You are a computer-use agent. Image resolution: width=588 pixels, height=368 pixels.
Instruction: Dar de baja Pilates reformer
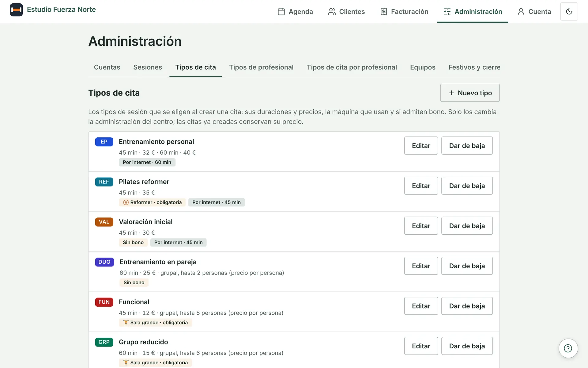pos(467,186)
